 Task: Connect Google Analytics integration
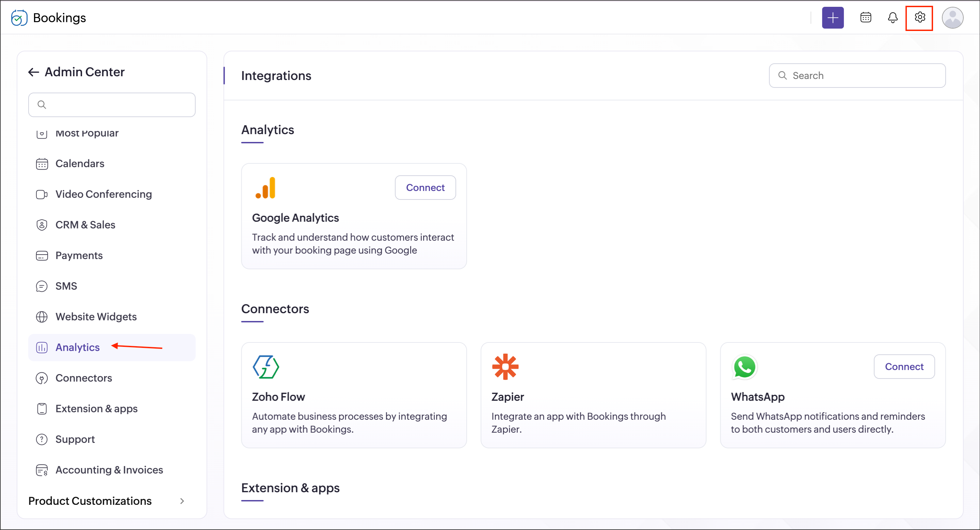(425, 188)
